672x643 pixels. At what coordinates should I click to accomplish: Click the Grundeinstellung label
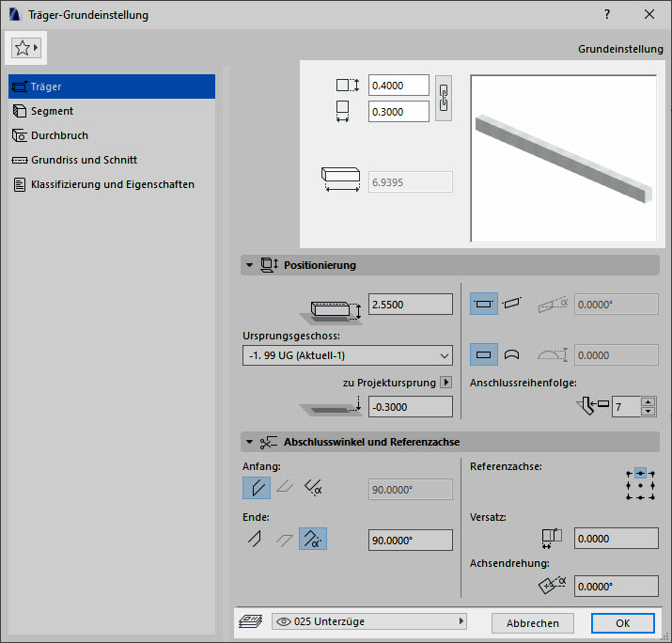coord(620,49)
